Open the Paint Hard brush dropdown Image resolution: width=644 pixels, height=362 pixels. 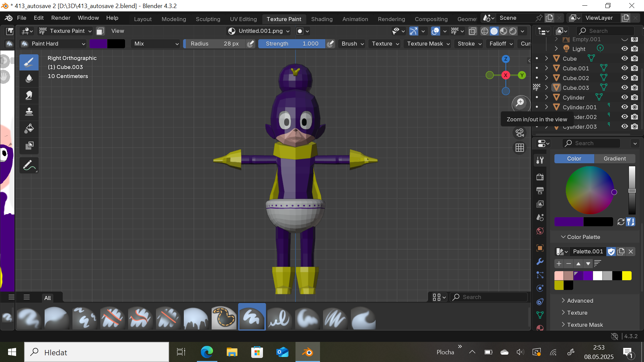[x=53, y=44]
